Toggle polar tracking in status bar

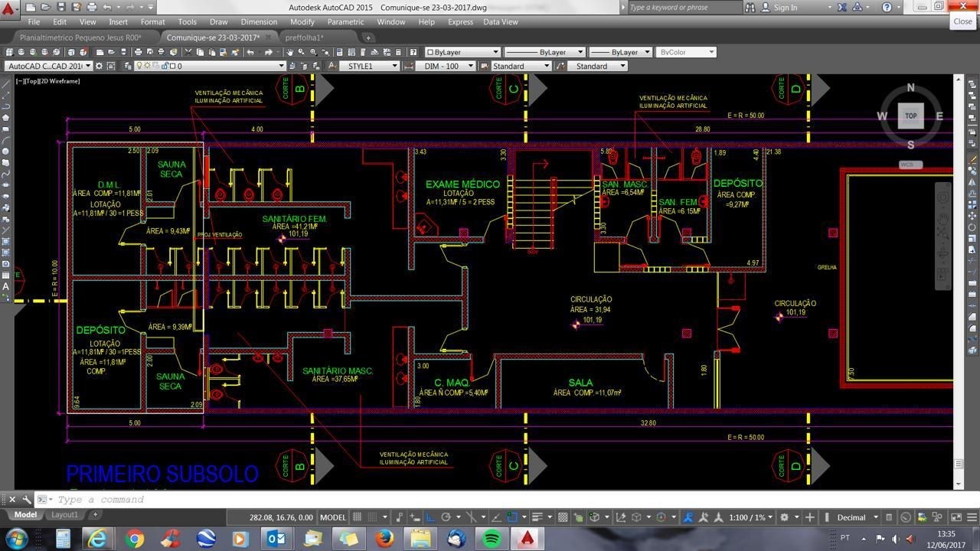pos(446,517)
